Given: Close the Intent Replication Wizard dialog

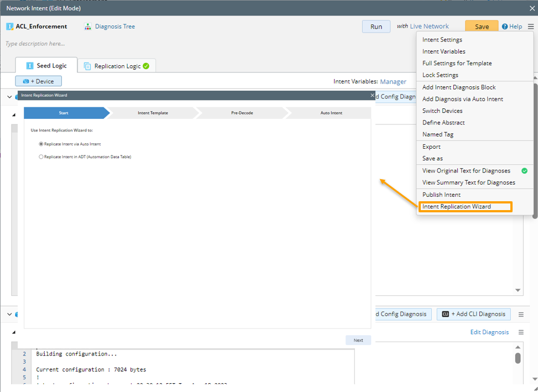Looking at the screenshot, I should tap(372, 95).
